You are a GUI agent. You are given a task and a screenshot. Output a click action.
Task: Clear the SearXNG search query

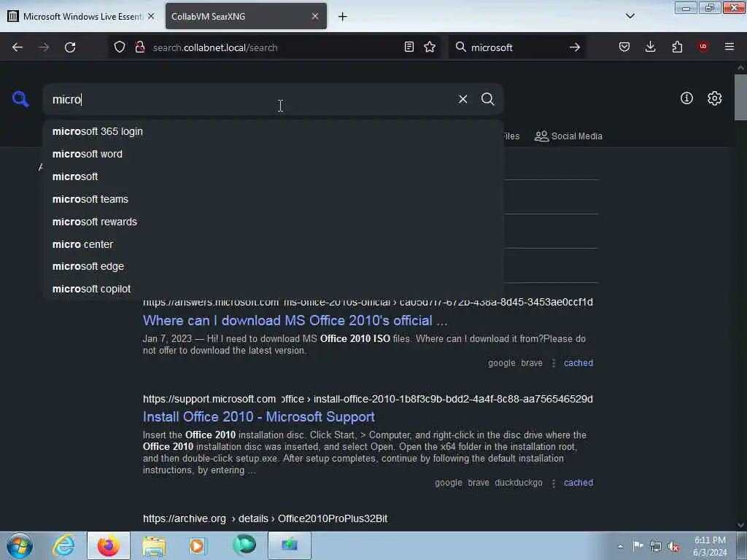(x=462, y=99)
